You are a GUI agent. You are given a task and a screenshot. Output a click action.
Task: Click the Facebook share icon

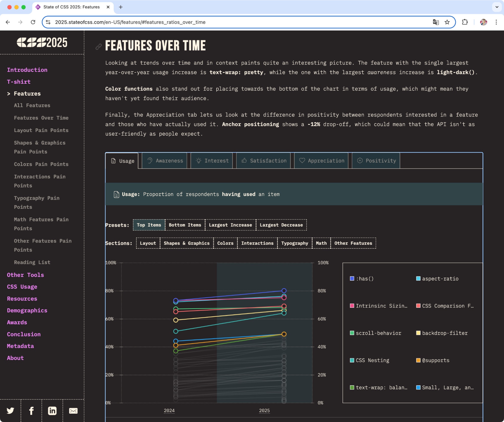point(31,411)
